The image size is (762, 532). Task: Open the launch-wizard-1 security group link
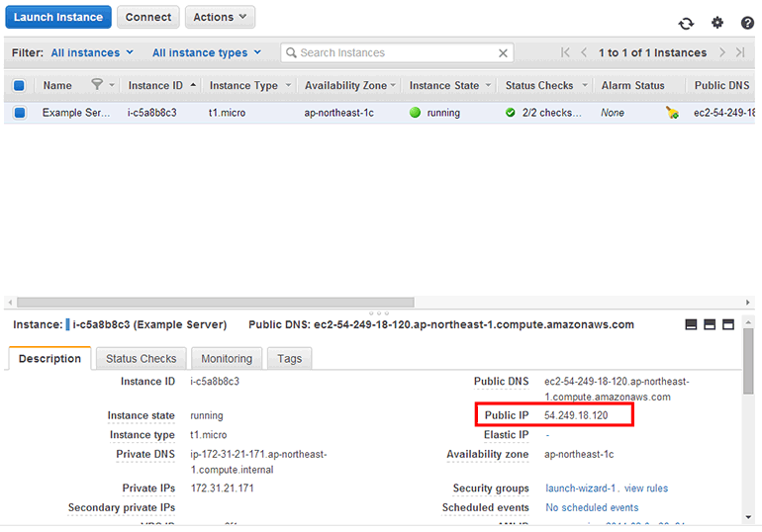(581, 488)
